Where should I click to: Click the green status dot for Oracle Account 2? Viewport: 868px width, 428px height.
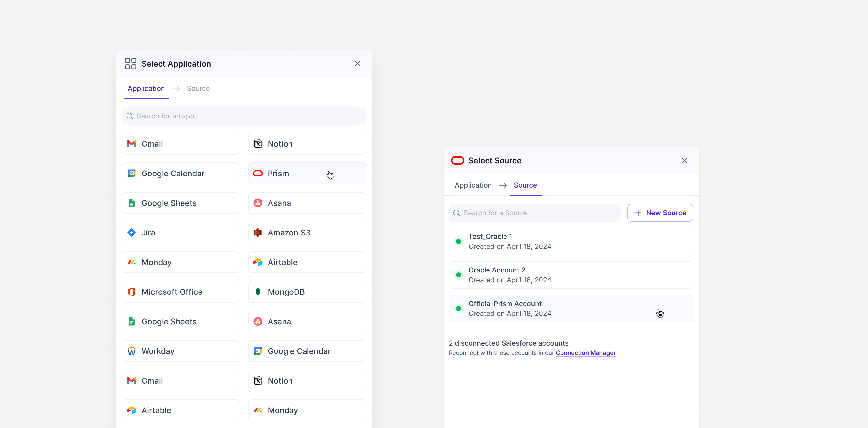tap(459, 275)
